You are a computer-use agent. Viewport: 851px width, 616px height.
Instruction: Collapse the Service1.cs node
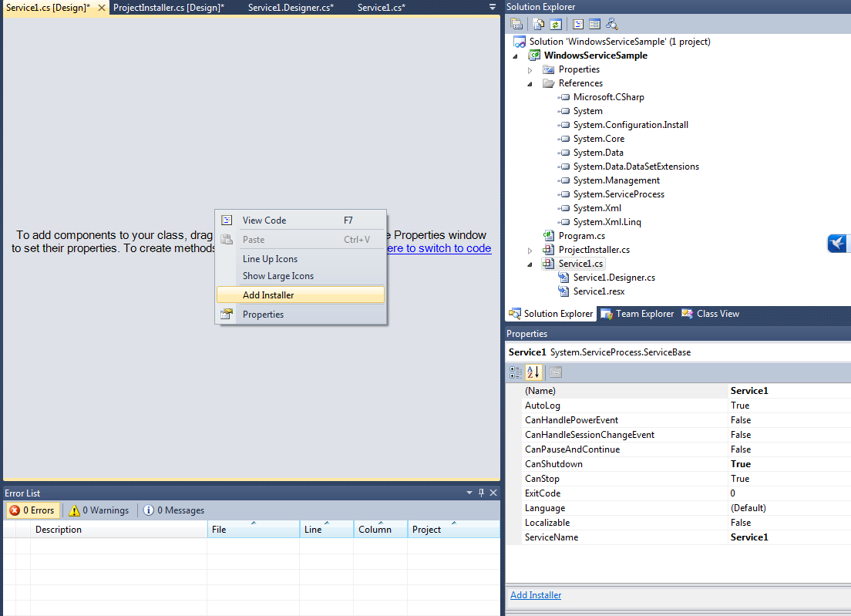click(x=530, y=264)
